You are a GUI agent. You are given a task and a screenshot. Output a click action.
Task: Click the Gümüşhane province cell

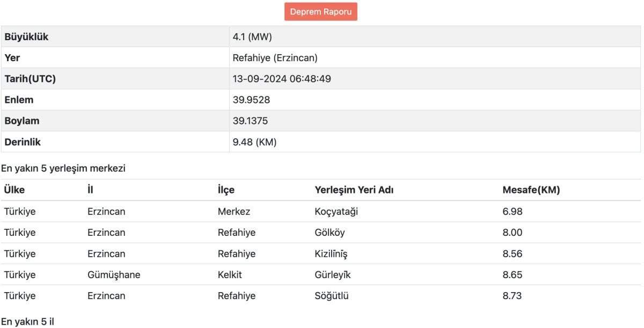114,275
